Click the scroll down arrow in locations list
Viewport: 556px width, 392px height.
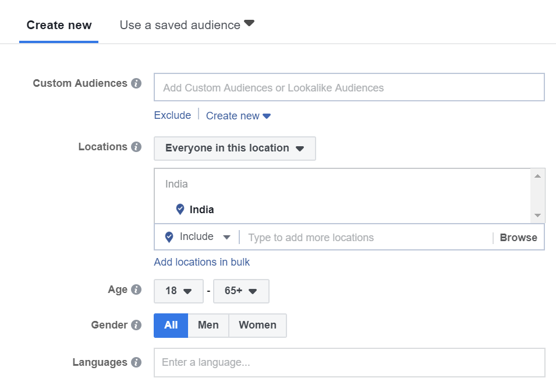[x=537, y=216]
